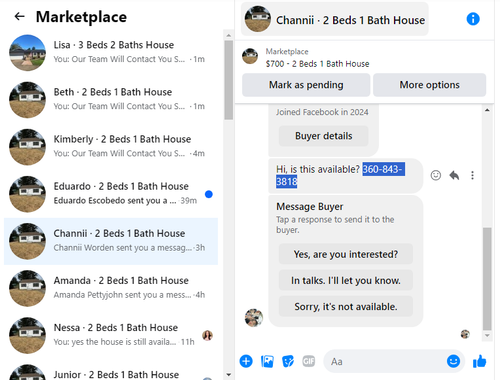Click 'Message Buyer' heading
This screenshot has height=380, width=500.
coord(309,207)
